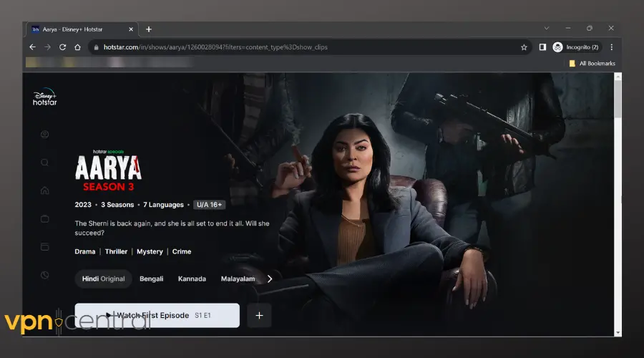The image size is (644, 358).
Task: Open the Movies section icon in sidebar
Action: 45,247
